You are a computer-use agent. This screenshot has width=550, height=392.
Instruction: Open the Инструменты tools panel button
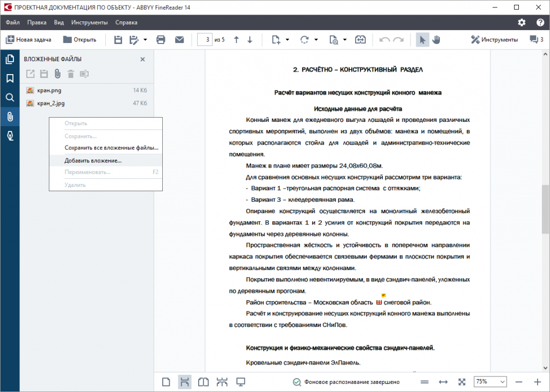494,40
